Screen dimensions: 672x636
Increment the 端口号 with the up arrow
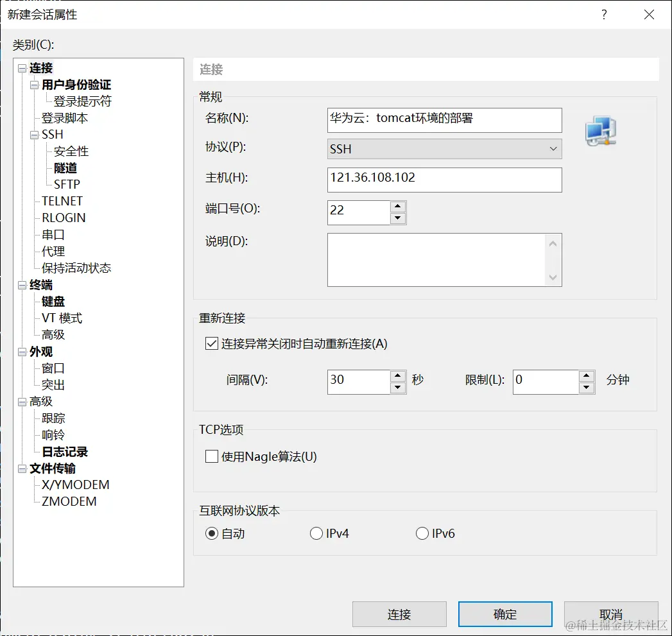[x=398, y=208]
